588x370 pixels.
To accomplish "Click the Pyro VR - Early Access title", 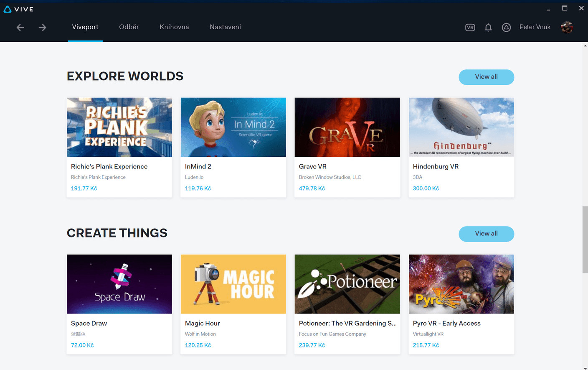I will tap(447, 323).
